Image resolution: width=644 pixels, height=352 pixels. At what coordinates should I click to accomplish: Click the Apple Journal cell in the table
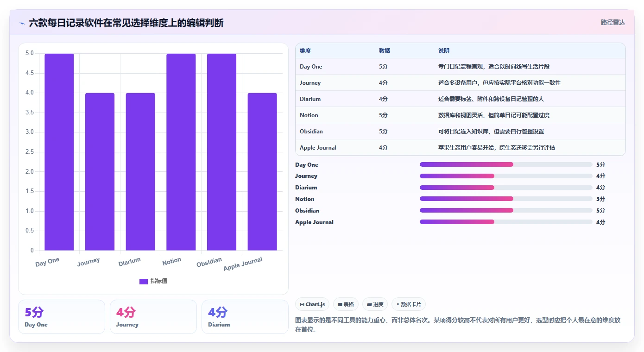coord(318,148)
